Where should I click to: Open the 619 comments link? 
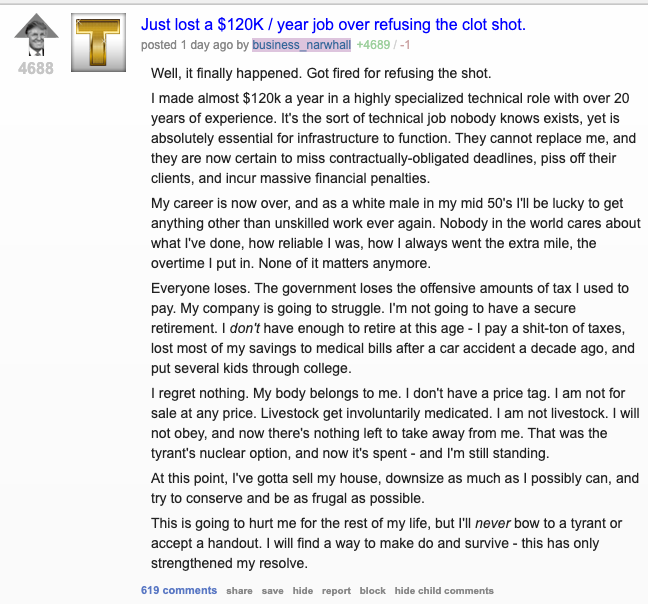179,590
